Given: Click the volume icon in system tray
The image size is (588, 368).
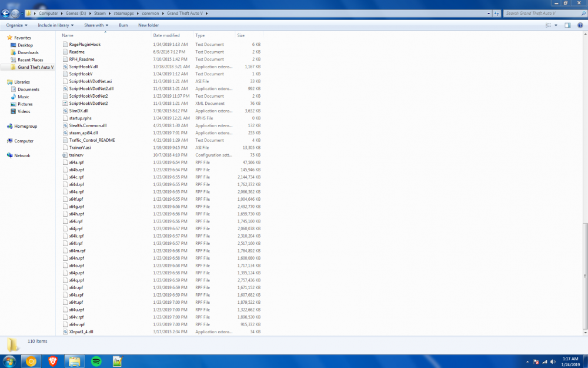Looking at the screenshot, I should coord(553,362).
